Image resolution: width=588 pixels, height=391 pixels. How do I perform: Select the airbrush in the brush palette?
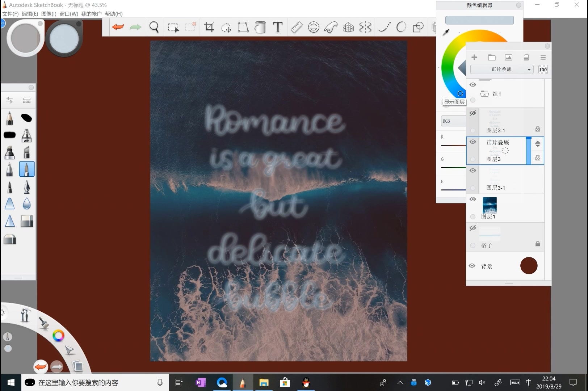pyautogui.click(x=26, y=135)
